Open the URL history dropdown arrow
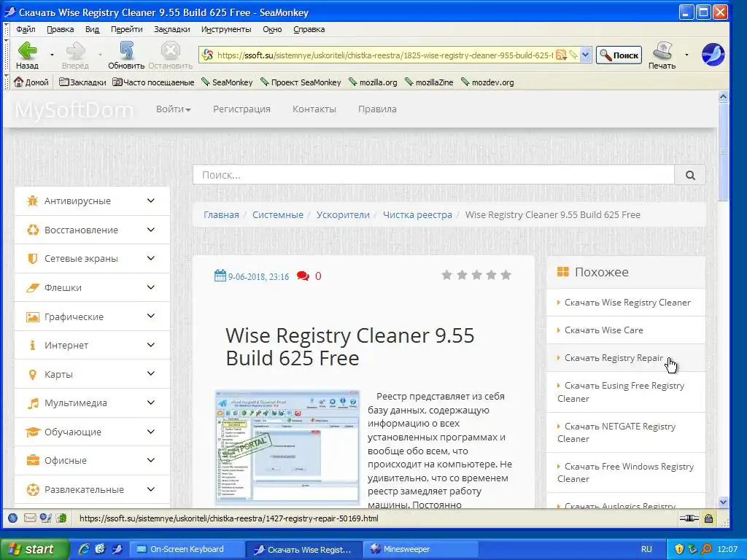 (x=586, y=55)
